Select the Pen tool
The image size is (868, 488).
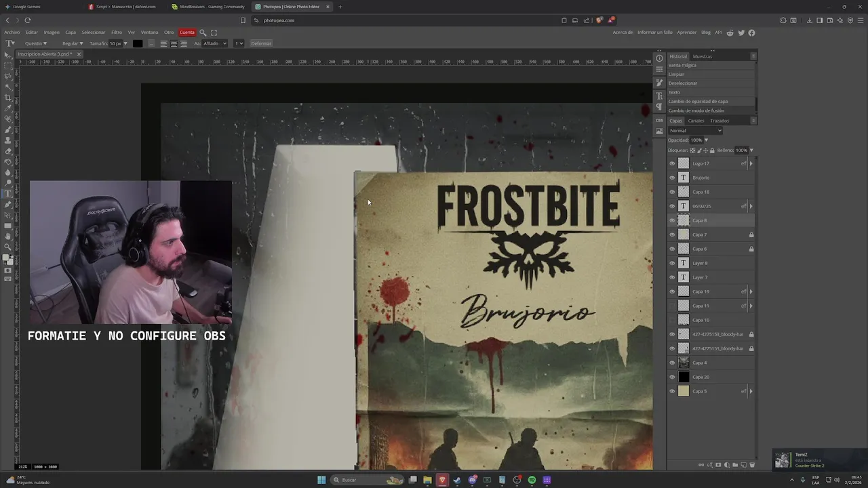point(8,204)
